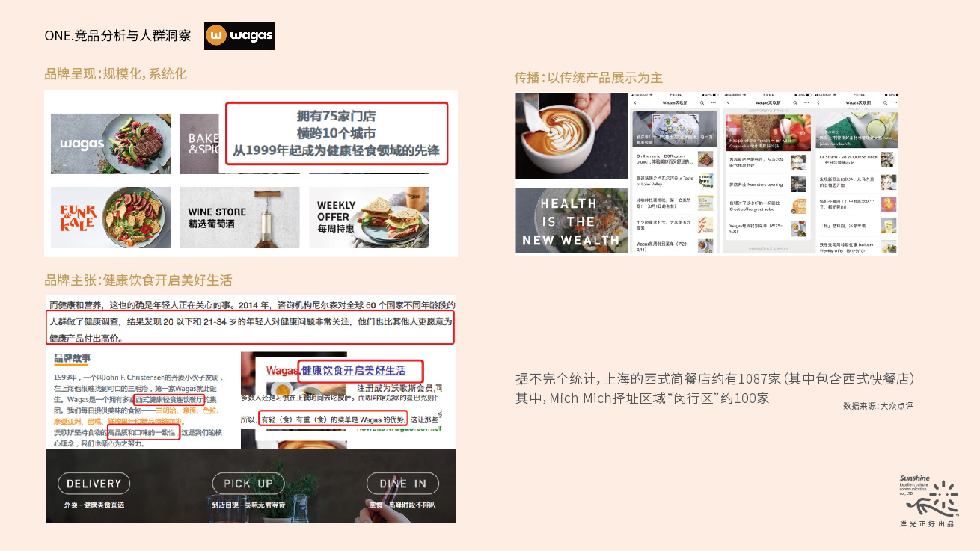Click the latte art coffee photo
Screen dimensions: 980x551
(572, 136)
